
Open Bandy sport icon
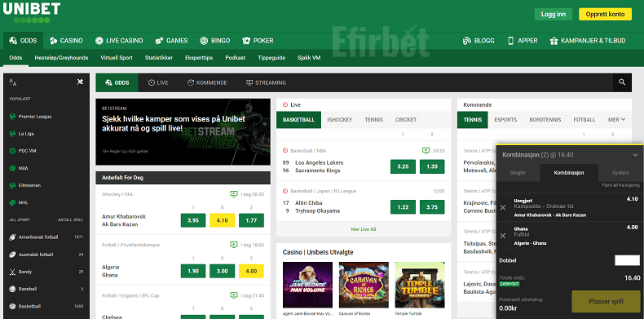tap(12, 272)
